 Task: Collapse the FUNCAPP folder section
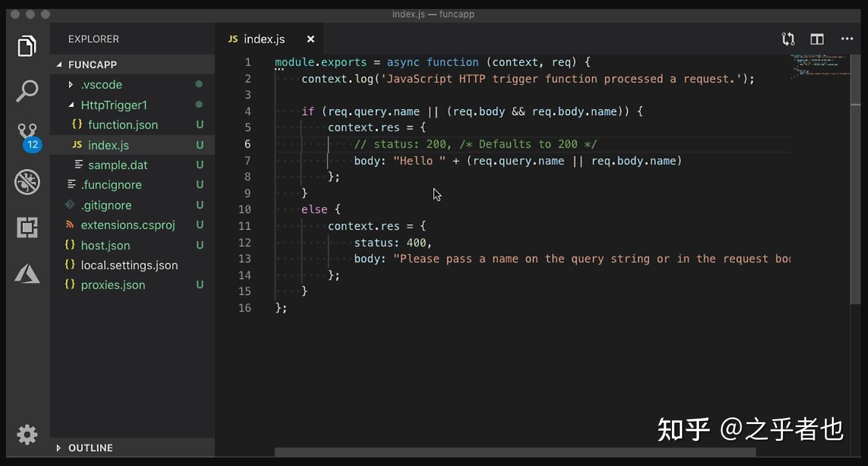(x=132, y=64)
